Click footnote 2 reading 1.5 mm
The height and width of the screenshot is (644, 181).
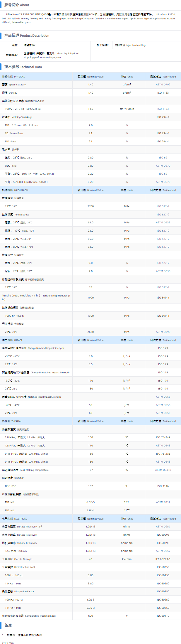(8, 643)
